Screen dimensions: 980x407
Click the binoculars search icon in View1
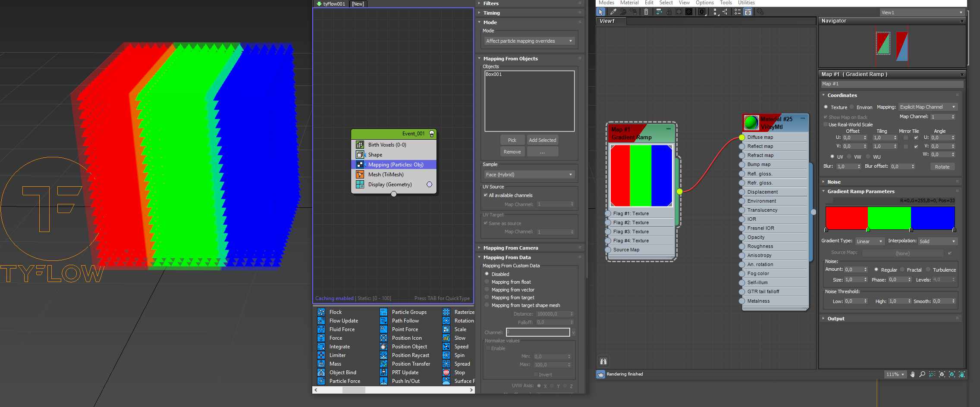pos(603,361)
